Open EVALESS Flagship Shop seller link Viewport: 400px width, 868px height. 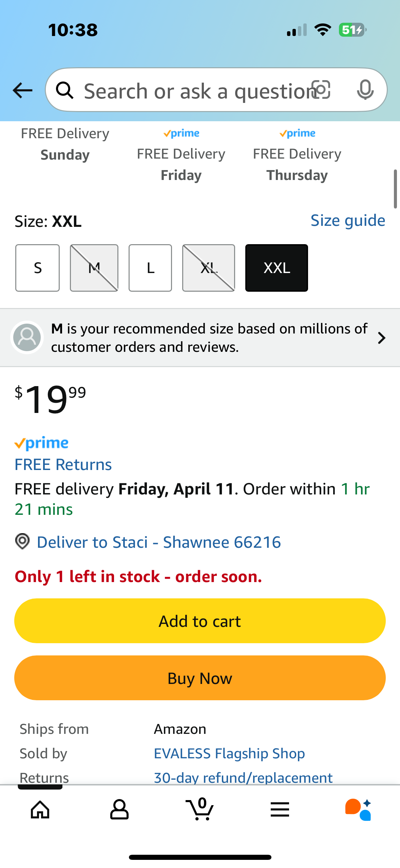(229, 754)
